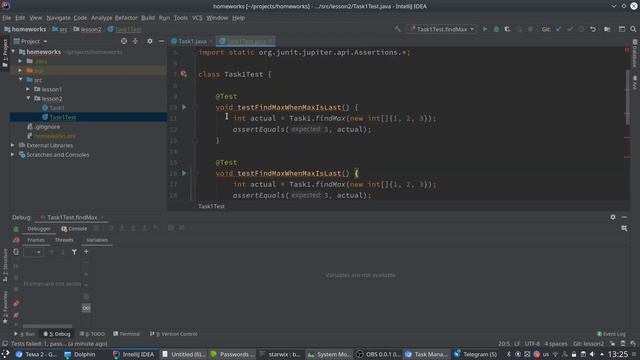
Task: Open the Database side panel tab
Action: 635,53
